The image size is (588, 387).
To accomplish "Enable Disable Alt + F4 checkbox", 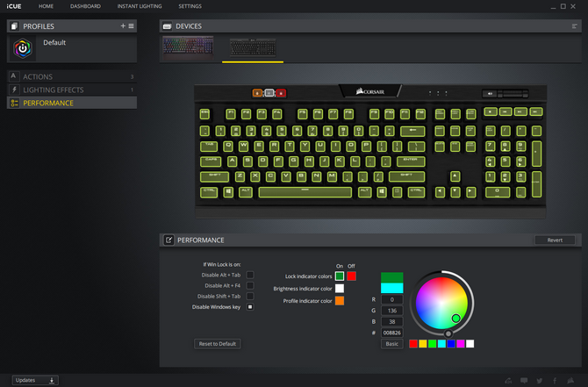I will (x=250, y=285).
